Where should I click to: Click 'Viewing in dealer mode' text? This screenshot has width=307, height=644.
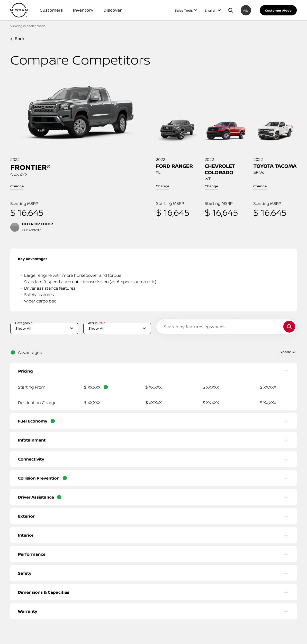(x=28, y=26)
